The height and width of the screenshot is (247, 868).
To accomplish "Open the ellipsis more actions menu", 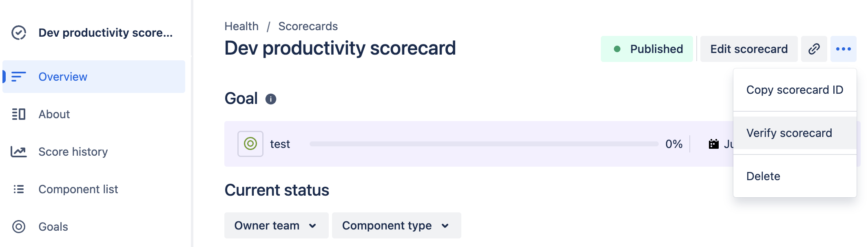I will coord(844,49).
